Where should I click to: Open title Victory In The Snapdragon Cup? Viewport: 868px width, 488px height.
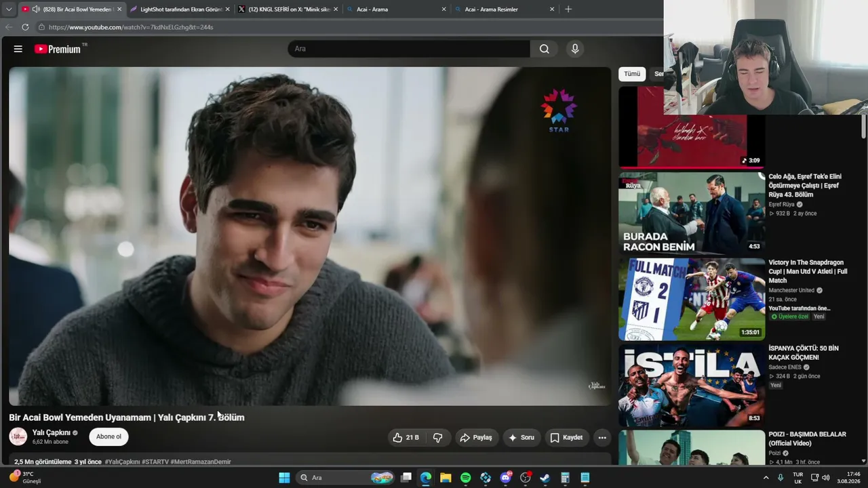(808, 271)
